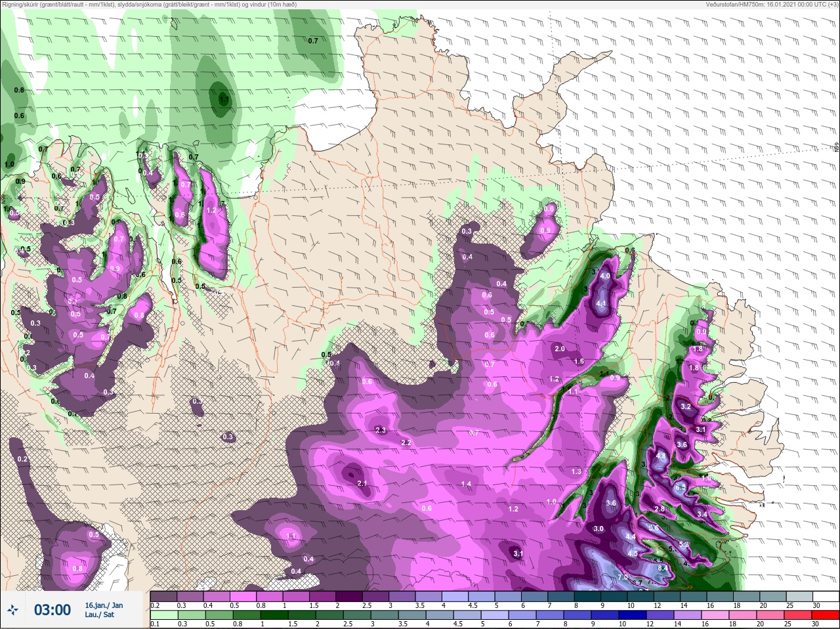Click the '3.2' precipitation value on the map
The width and height of the screenshot is (840, 629).
(686, 407)
